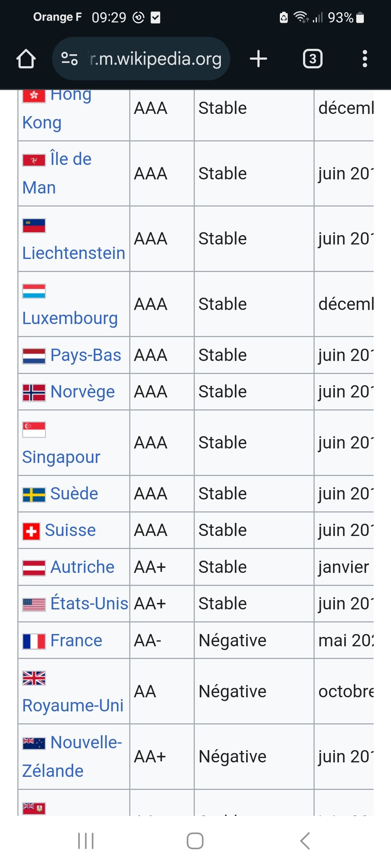Tap the Android recent apps button
This screenshot has width=391, height=868.
click(86, 841)
